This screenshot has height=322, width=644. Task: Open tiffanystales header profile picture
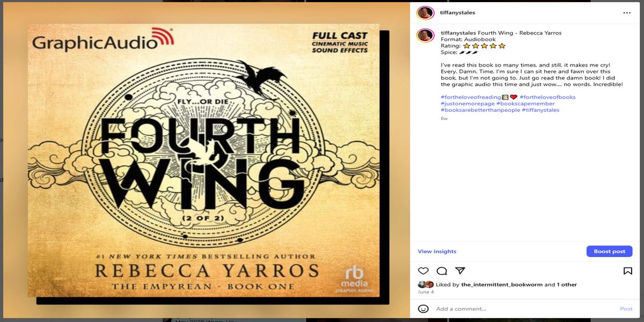click(x=425, y=12)
